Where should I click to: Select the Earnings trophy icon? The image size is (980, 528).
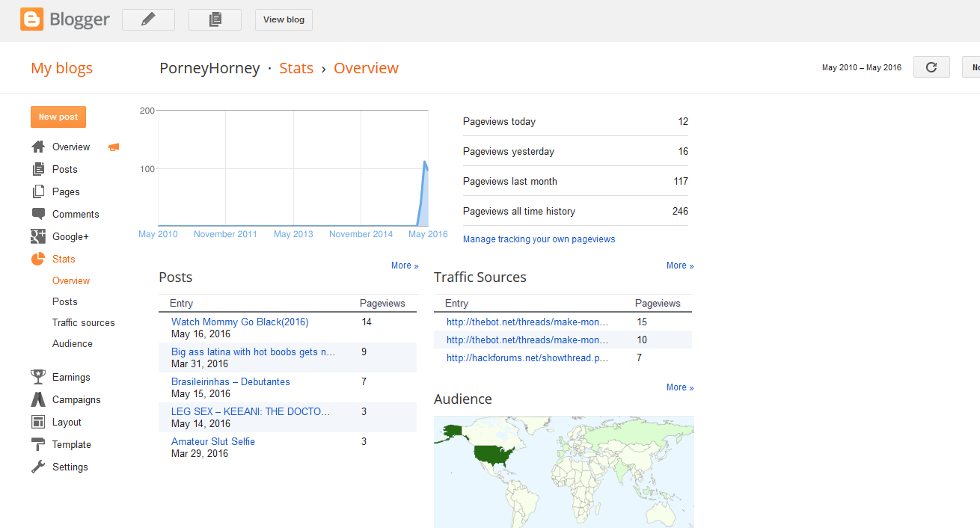38,377
